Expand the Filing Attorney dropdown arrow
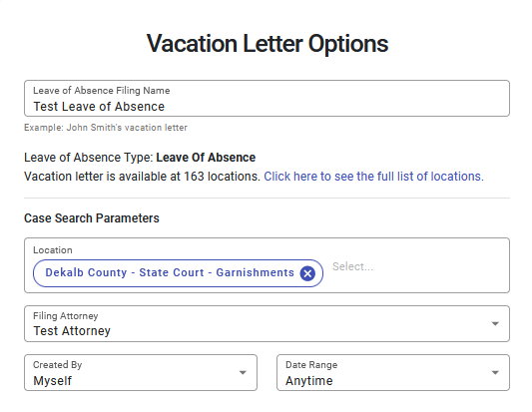 [495, 324]
